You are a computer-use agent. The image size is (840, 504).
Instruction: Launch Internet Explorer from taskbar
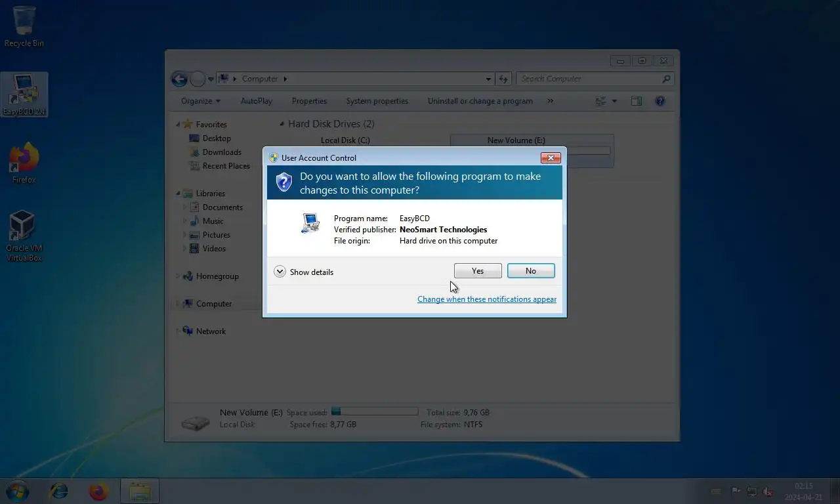click(58, 491)
